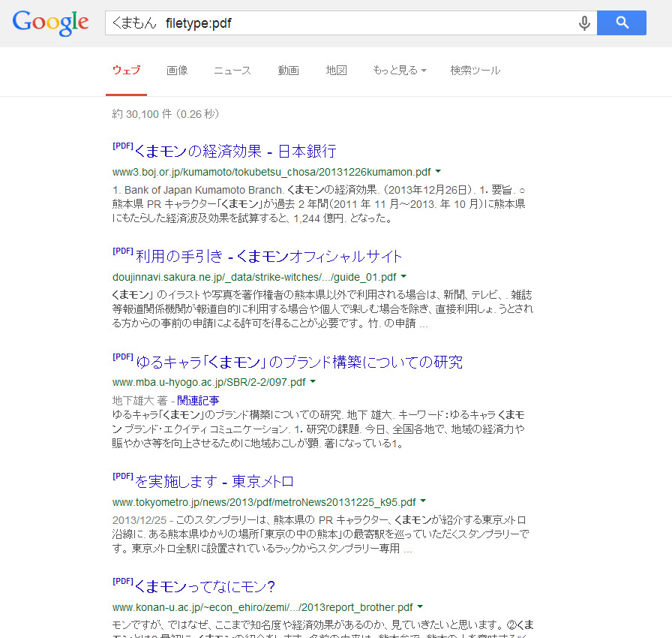Click the microphone voice search icon

tap(584, 23)
